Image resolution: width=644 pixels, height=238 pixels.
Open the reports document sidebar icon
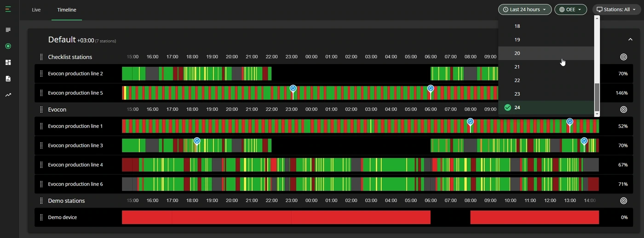(x=8, y=79)
